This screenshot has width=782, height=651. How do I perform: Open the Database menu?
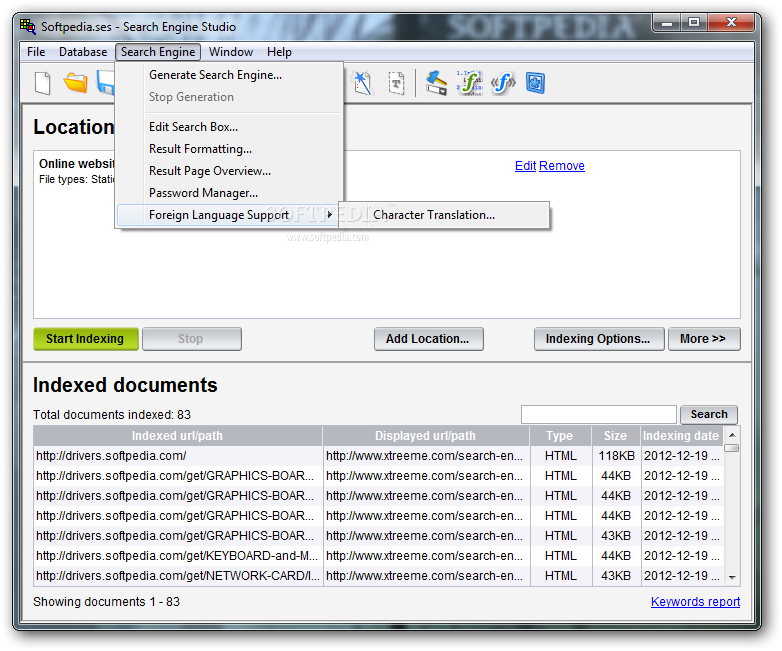[83, 52]
